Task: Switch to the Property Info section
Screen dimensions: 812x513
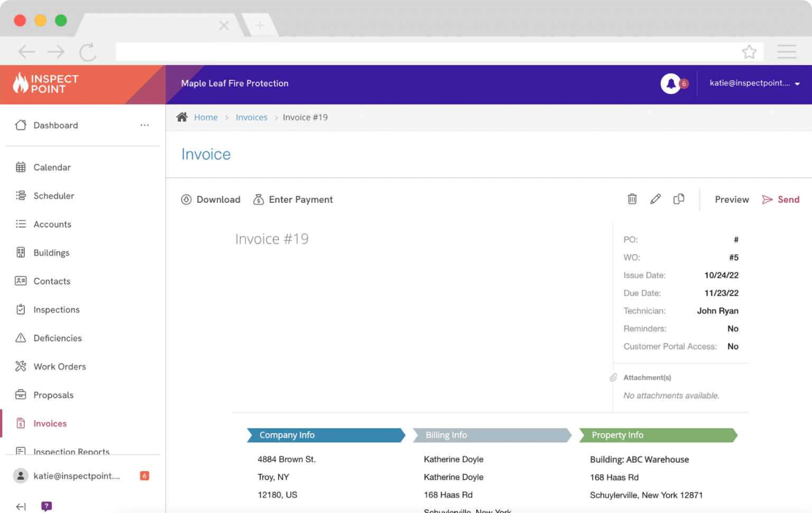Action: tap(657, 435)
